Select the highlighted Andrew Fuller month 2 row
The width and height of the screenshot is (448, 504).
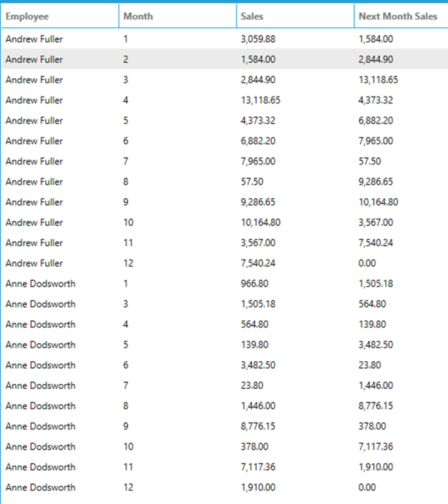[225, 59]
